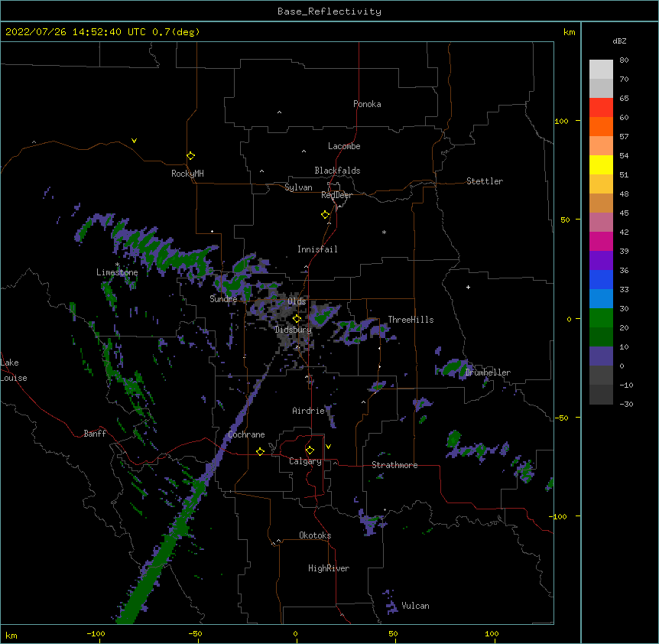Select the Cochrane label
659x644 pixels.
tap(246, 434)
